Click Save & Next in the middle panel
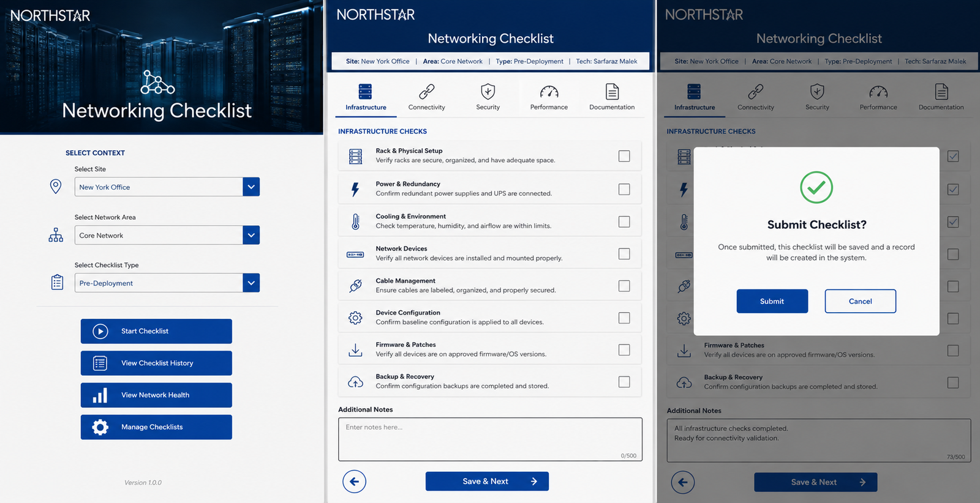Image resolution: width=980 pixels, height=503 pixels. [x=487, y=481]
